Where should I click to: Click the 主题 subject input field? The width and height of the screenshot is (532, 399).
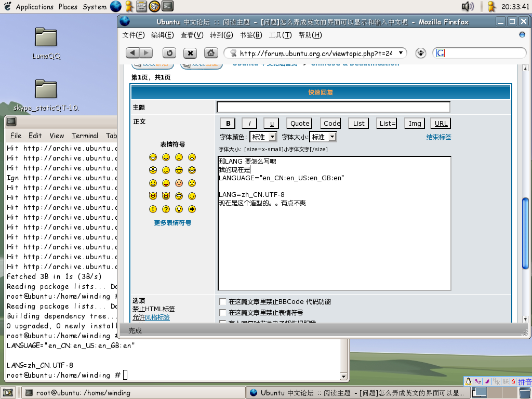[x=334, y=107]
